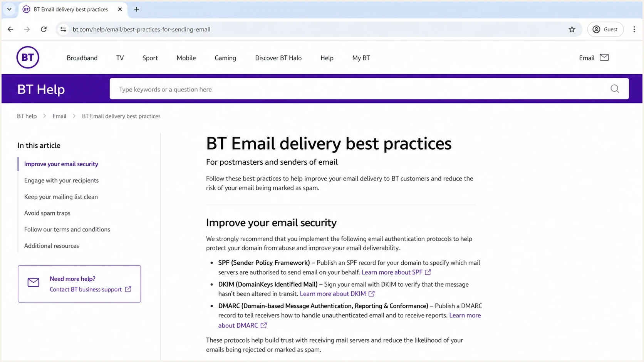Click the Improve your email security heading
644x362 pixels.
[271, 222]
